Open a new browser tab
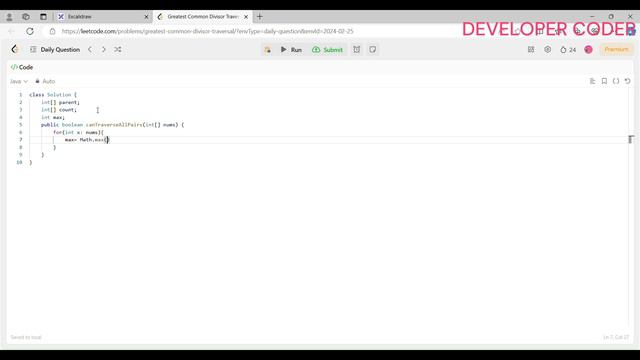 (260, 17)
